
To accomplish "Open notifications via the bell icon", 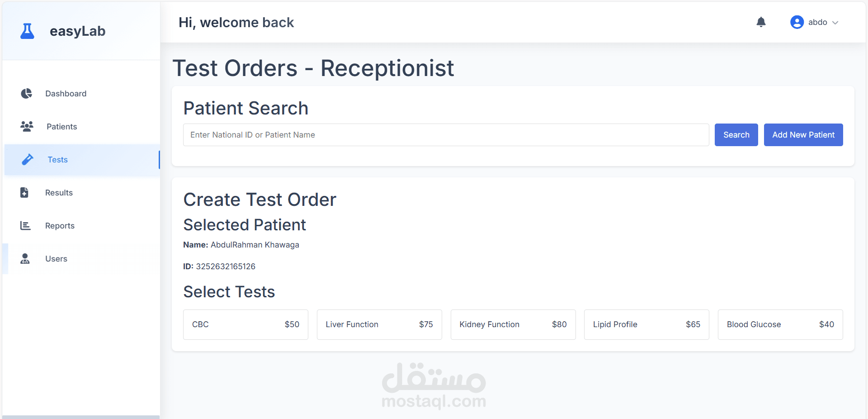I will [x=761, y=22].
